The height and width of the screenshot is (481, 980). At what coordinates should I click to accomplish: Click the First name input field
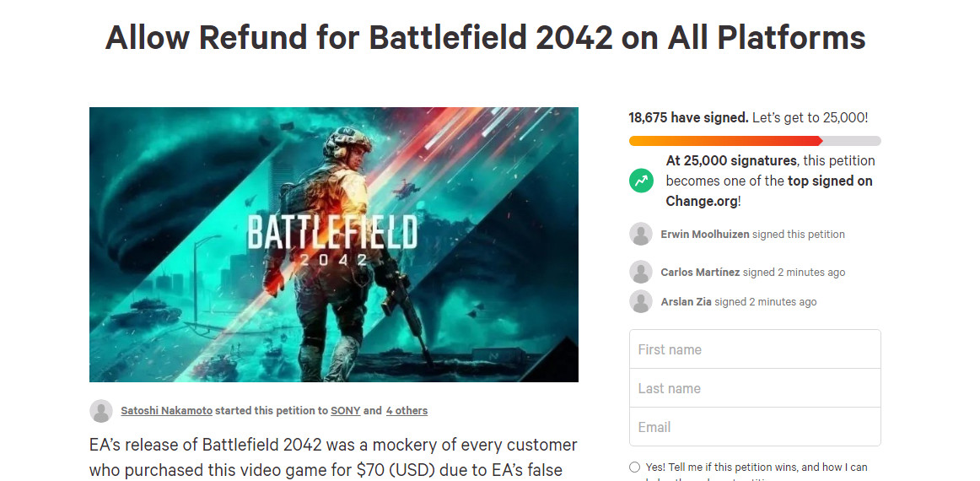pyautogui.click(x=755, y=349)
